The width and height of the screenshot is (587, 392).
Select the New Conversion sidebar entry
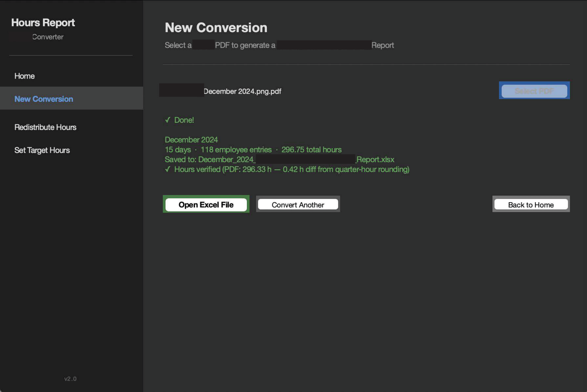tap(44, 99)
